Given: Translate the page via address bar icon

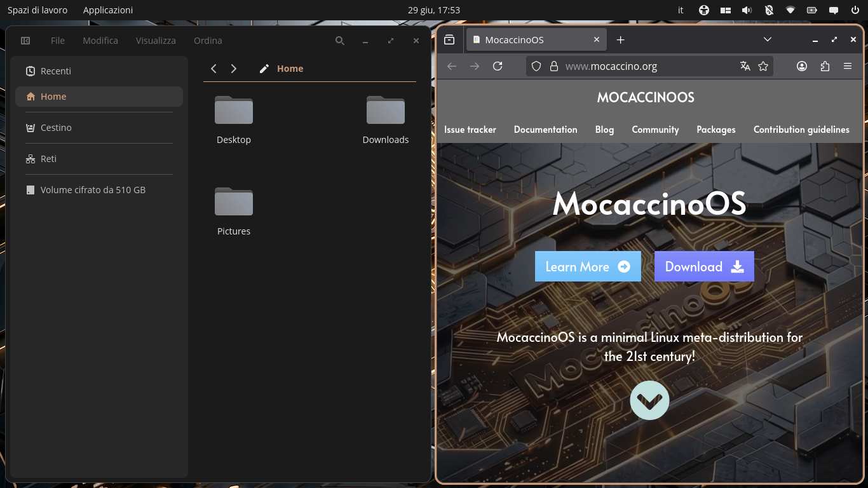Looking at the screenshot, I should pos(745,66).
